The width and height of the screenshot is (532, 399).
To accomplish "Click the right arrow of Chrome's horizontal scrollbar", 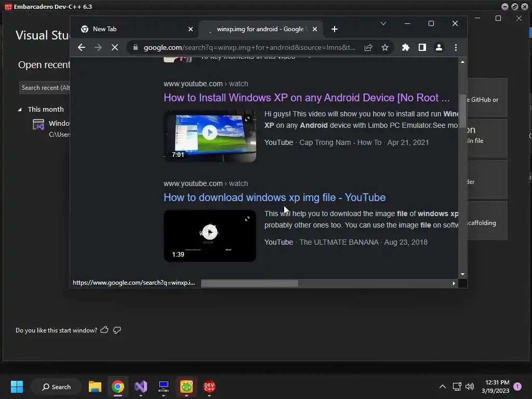I will [454, 283].
